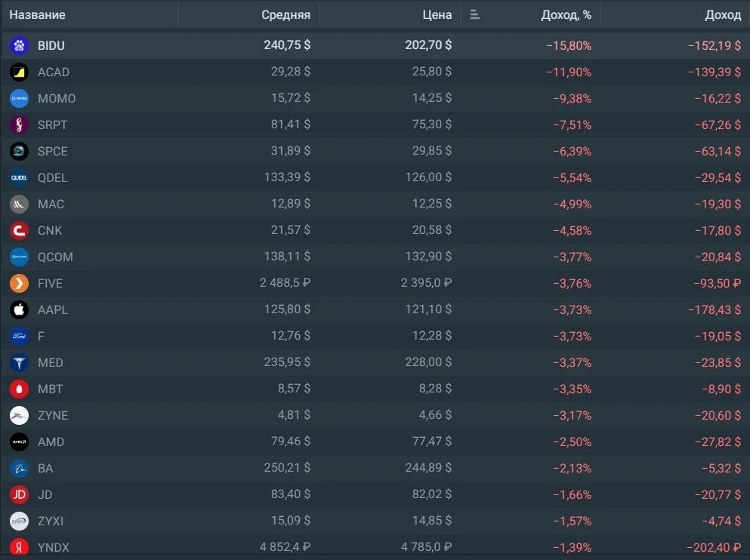Click the QDEL Quidel logo icon

click(19, 178)
